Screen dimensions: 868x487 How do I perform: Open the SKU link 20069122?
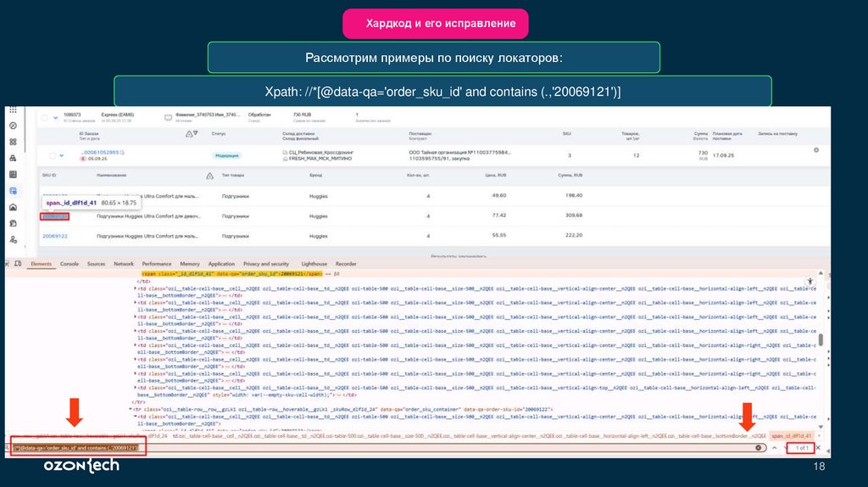[55, 236]
